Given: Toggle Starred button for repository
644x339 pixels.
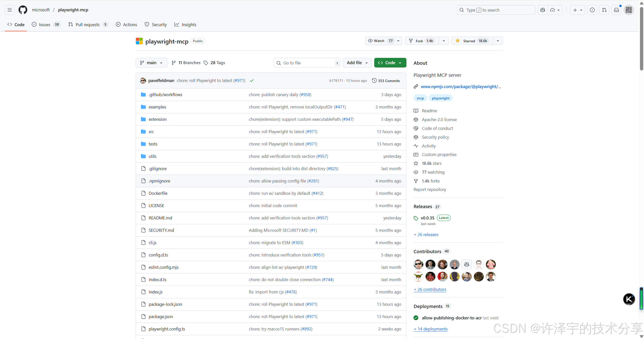Looking at the screenshot, I should coord(472,41).
